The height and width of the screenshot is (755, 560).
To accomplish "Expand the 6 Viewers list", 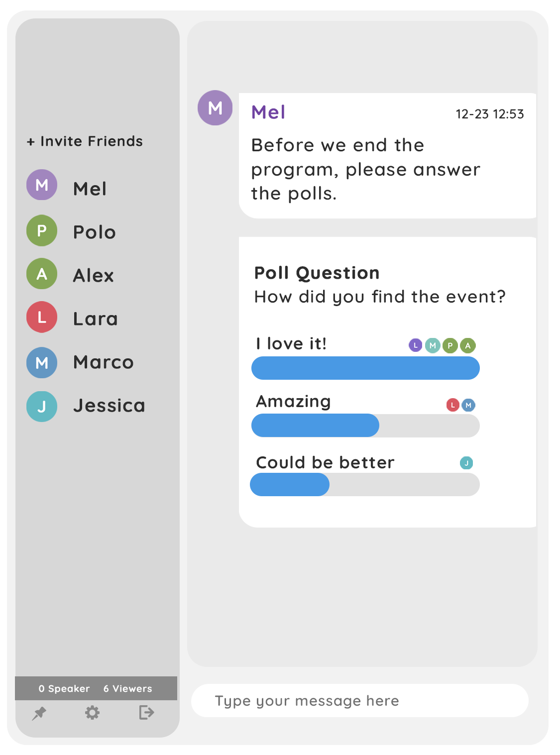I will pos(127,689).
